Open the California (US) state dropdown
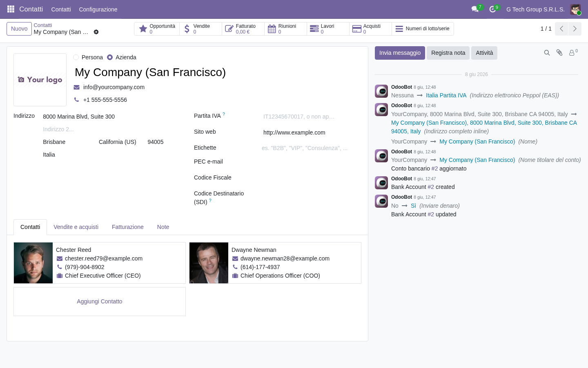Screen dimensions: 588x368 pyautogui.click(x=120, y=142)
